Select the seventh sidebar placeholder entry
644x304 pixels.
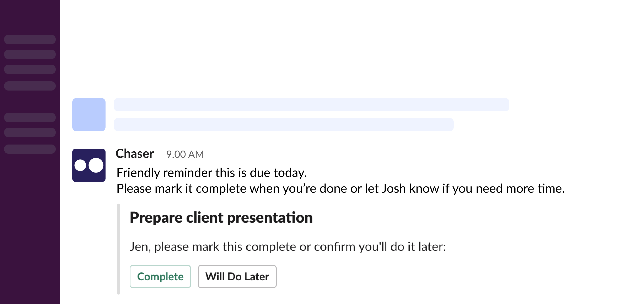(30, 149)
